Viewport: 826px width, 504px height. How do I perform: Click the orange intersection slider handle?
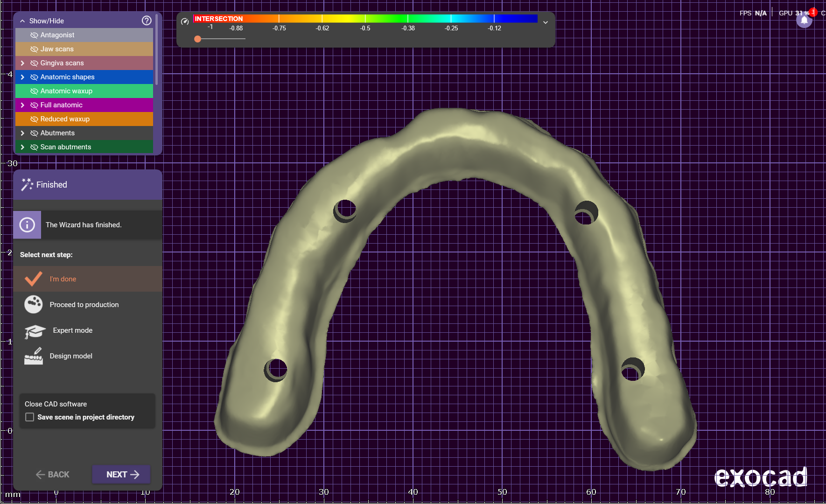coord(198,39)
